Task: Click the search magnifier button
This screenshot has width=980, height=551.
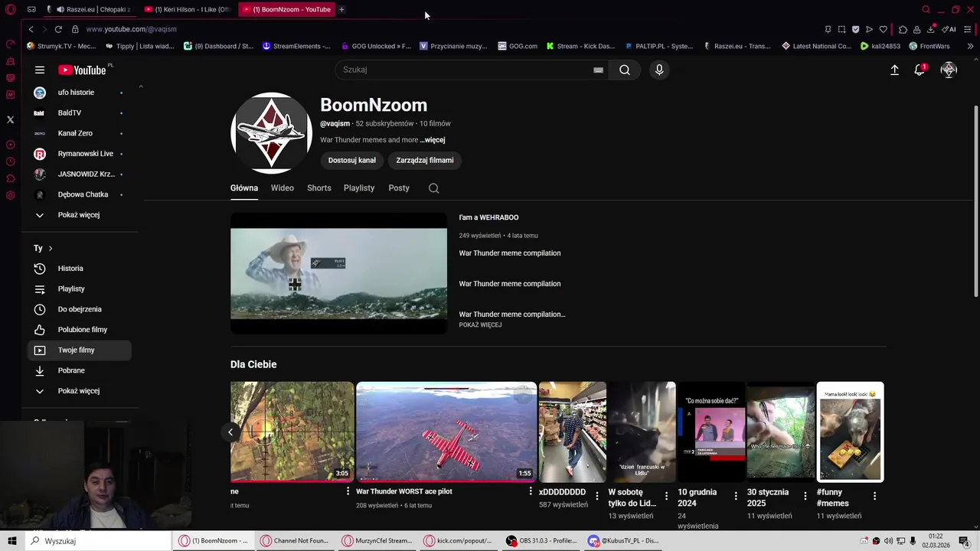Action: pyautogui.click(x=625, y=70)
